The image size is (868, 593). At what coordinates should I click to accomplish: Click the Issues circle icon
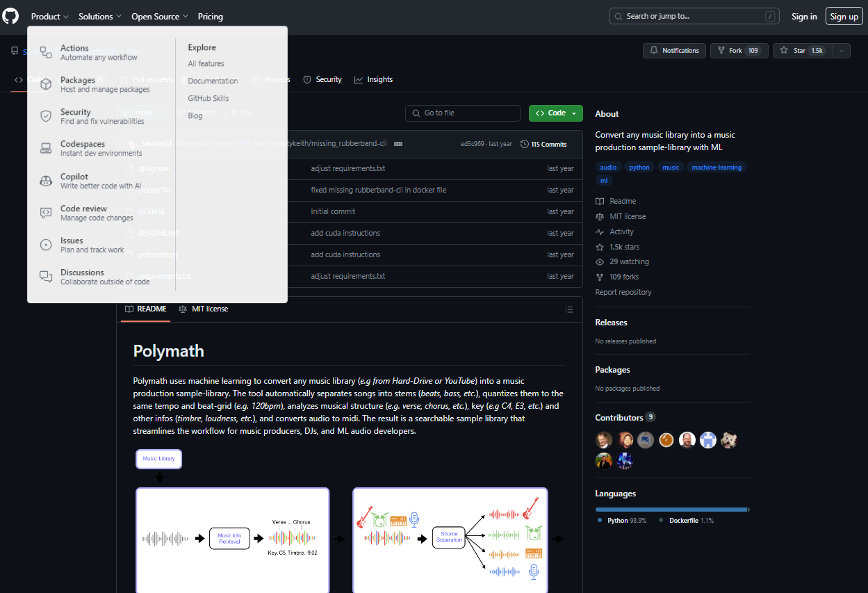coord(46,245)
